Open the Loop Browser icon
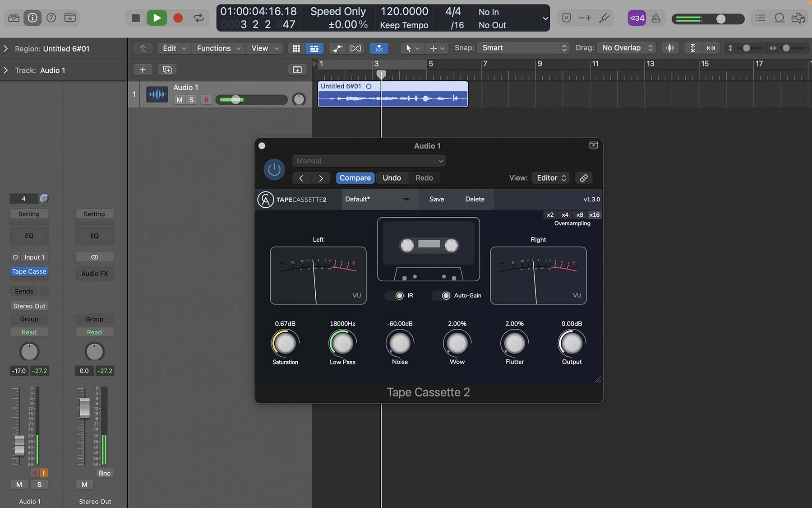812x508 pixels. pos(779,18)
